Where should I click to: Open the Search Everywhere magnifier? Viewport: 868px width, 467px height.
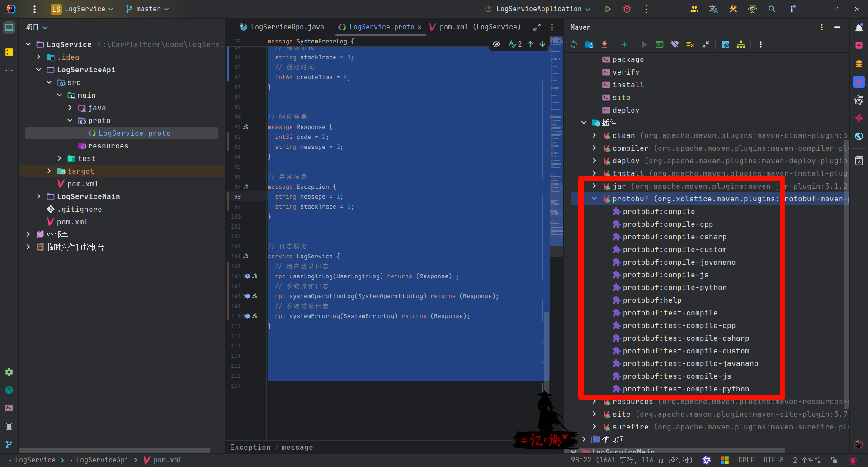(x=772, y=9)
